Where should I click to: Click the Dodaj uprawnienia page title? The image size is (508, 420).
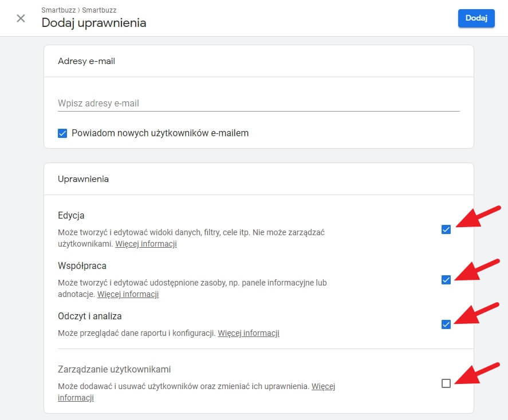[94, 23]
